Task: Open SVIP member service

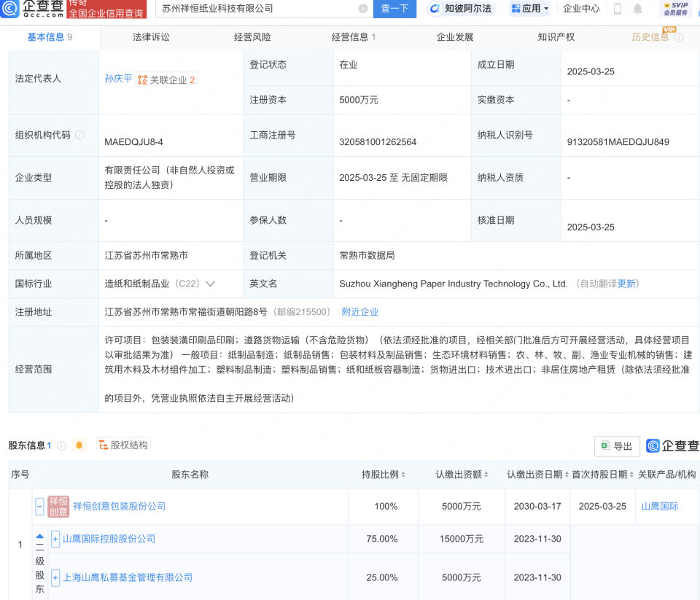Action: click(x=675, y=9)
